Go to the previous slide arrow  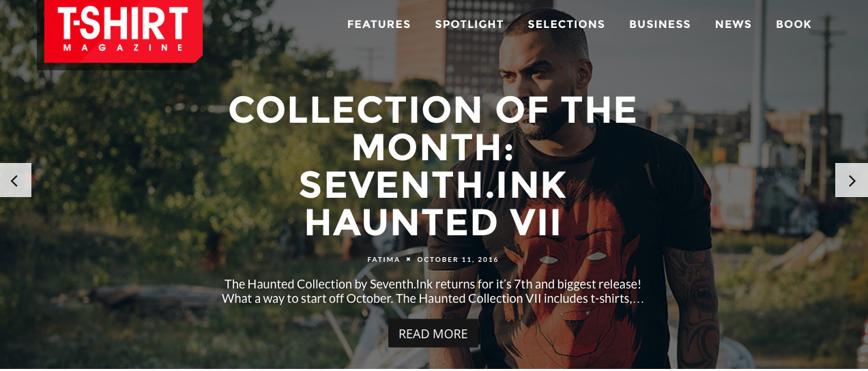(15, 180)
